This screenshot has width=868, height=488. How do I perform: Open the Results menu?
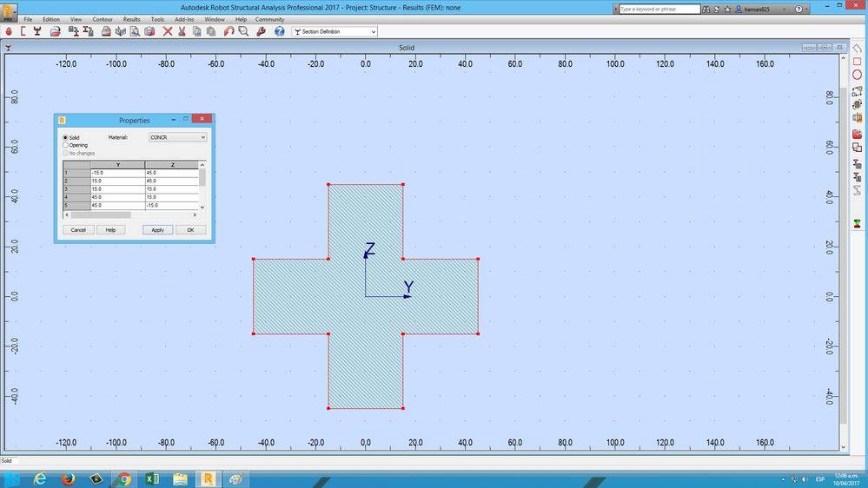(x=131, y=19)
